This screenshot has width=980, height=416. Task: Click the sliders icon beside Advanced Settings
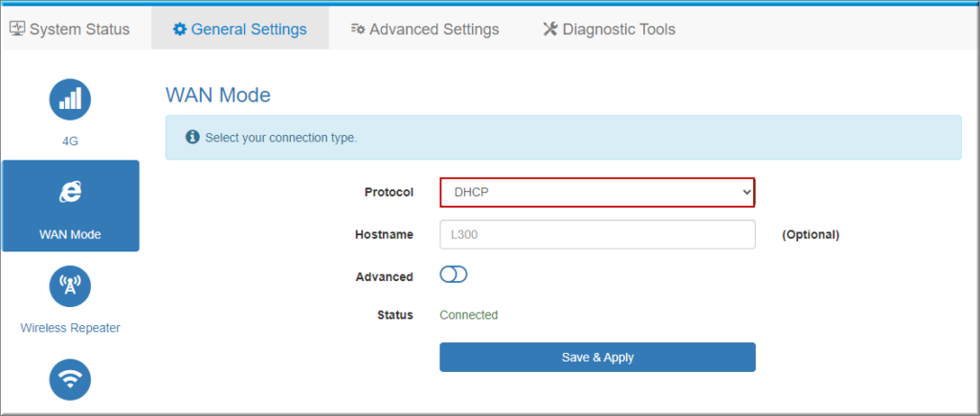pos(358,30)
